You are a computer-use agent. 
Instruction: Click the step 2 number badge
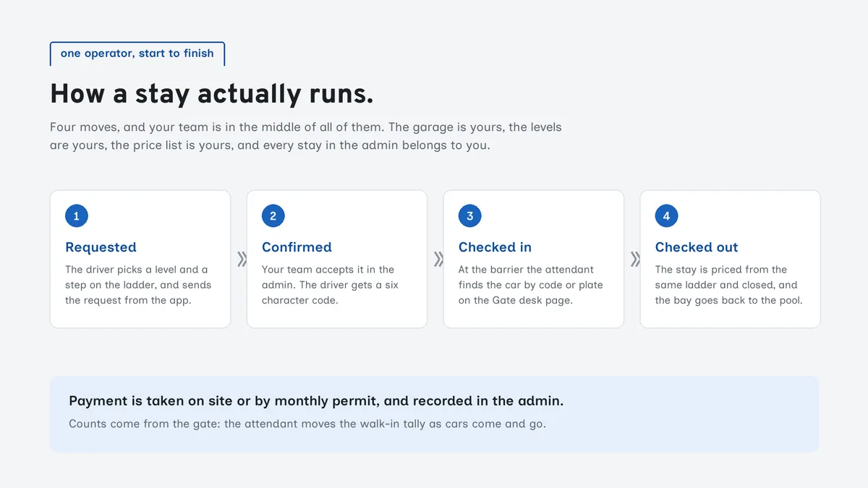[273, 215]
